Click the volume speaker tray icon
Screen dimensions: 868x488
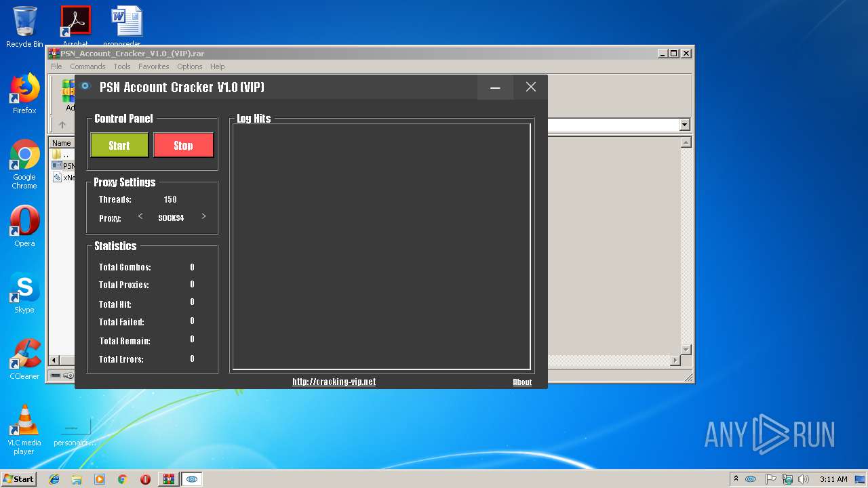(804, 479)
